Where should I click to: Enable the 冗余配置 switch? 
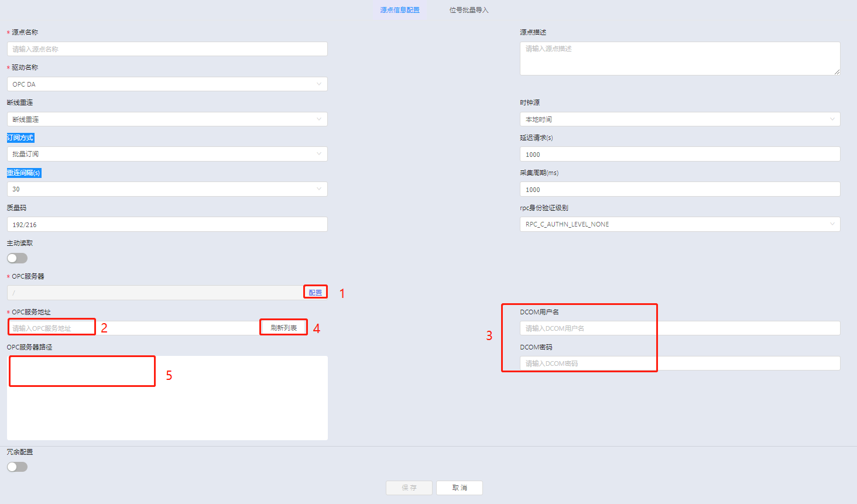(17, 467)
